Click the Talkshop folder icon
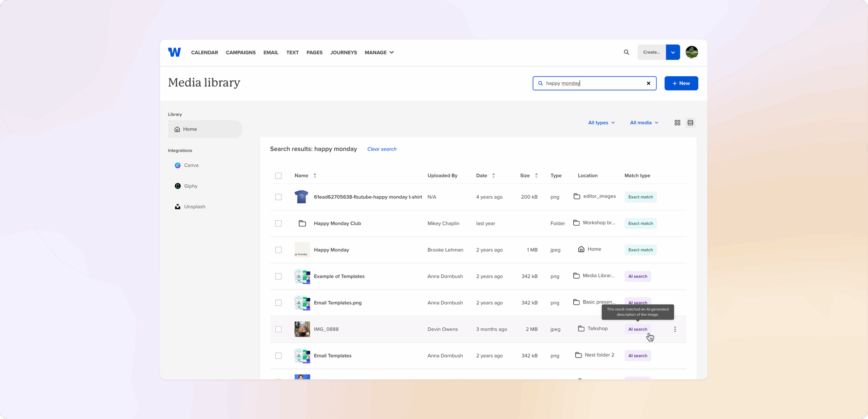 (x=581, y=328)
